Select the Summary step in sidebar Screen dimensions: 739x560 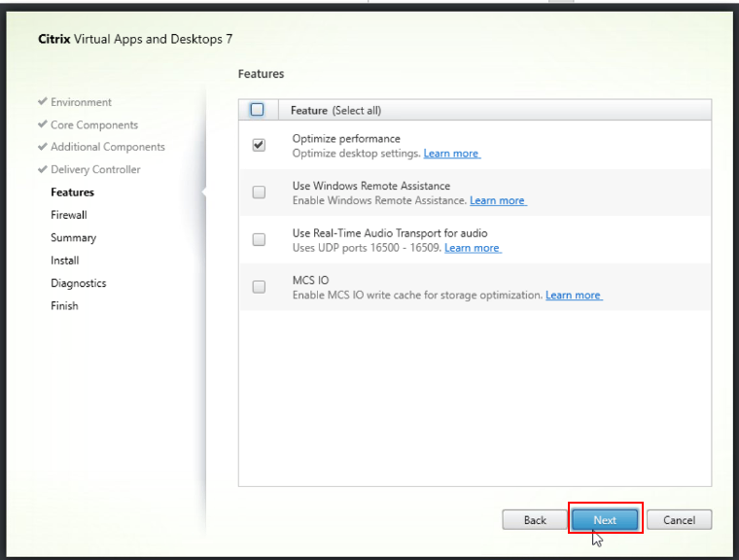coord(73,237)
